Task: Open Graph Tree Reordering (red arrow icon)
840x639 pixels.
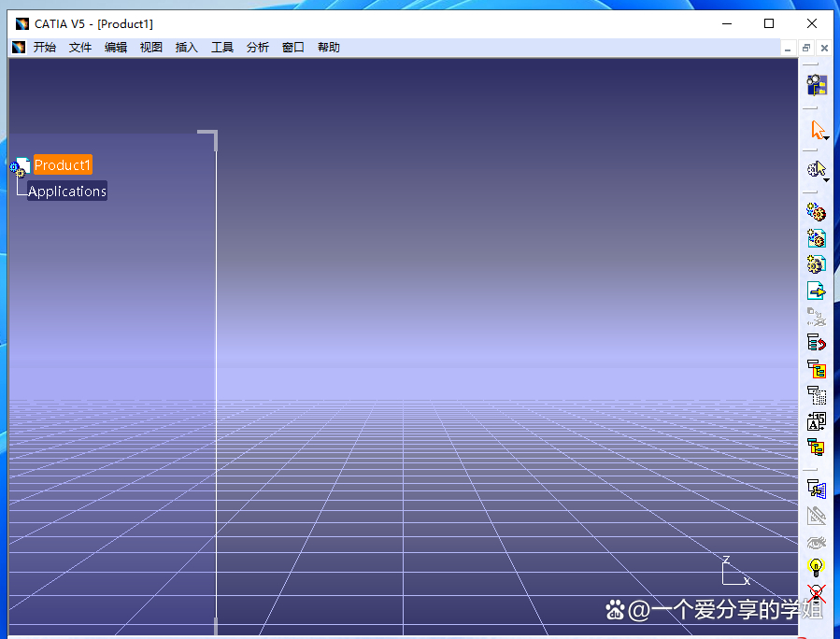Action: tap(817, 342)
